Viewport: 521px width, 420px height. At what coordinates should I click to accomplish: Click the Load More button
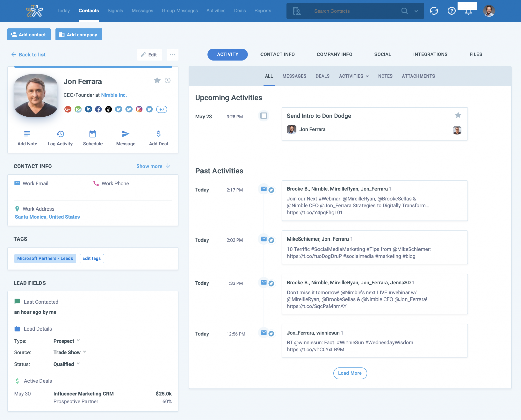point(350,373)
